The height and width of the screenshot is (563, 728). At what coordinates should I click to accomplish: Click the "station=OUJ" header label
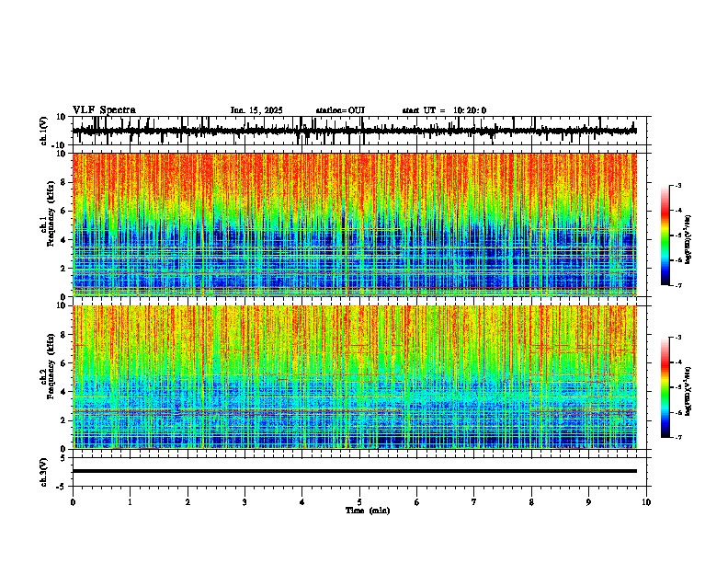pyautogui.click(x=340, y=110)
